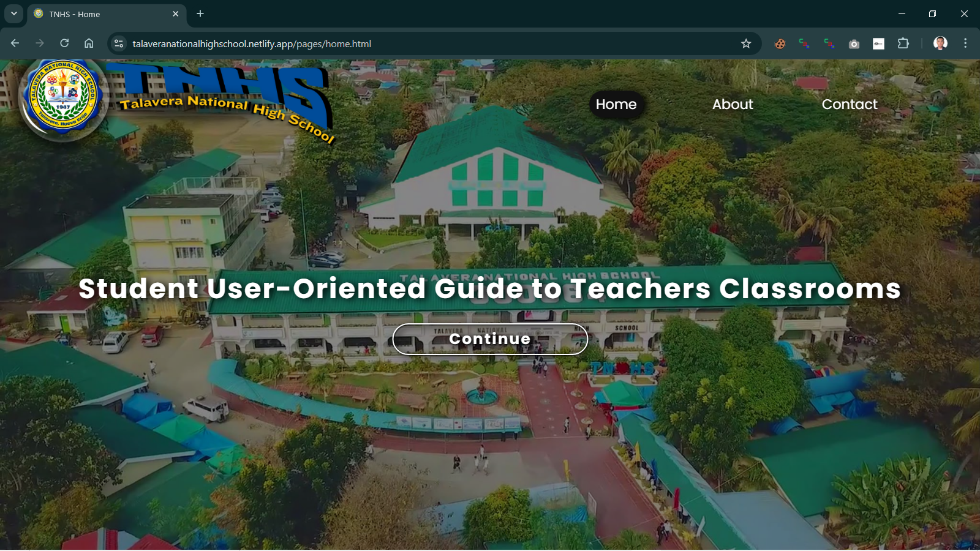
Task: Open a new browser tab
Action: point(200,13)
